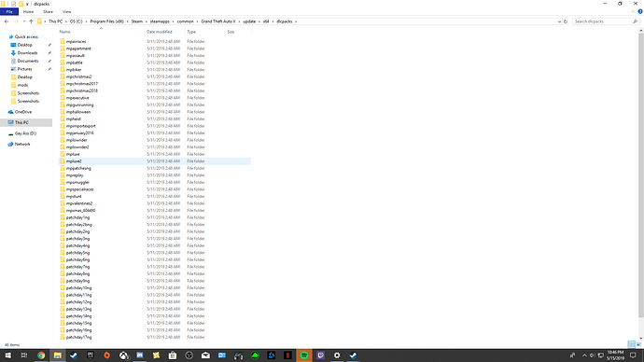This screenshot has width=644, height=362.
Task: Open Mail app from taskbar
Action: 205,355
